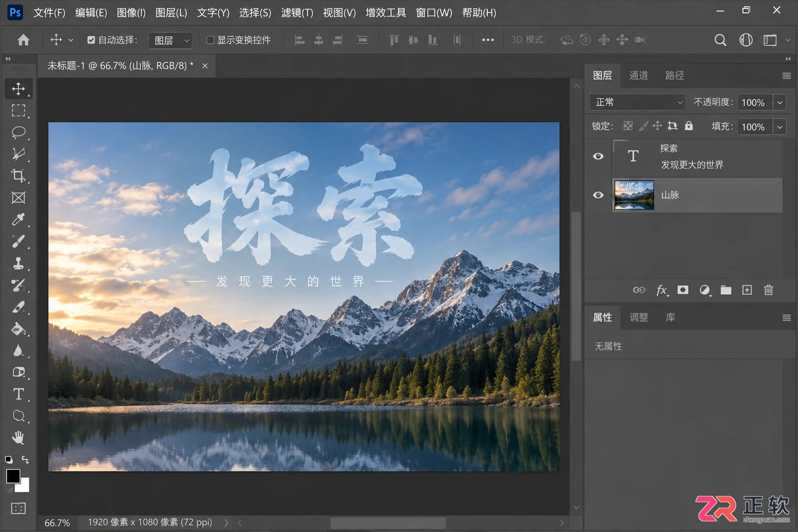Screen dimensions: 798x532
Task: Open the 滤镜(T) menu
Action: coord(297,12)
